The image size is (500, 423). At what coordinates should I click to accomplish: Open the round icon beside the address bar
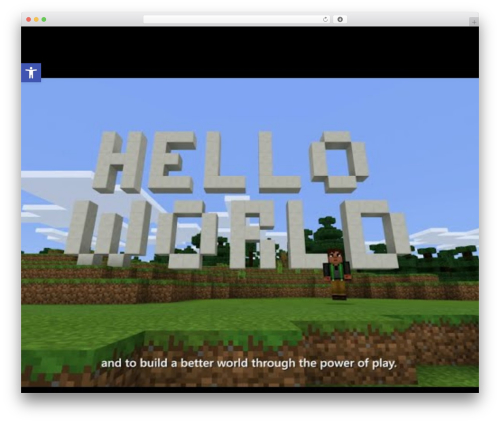(340, 20)
